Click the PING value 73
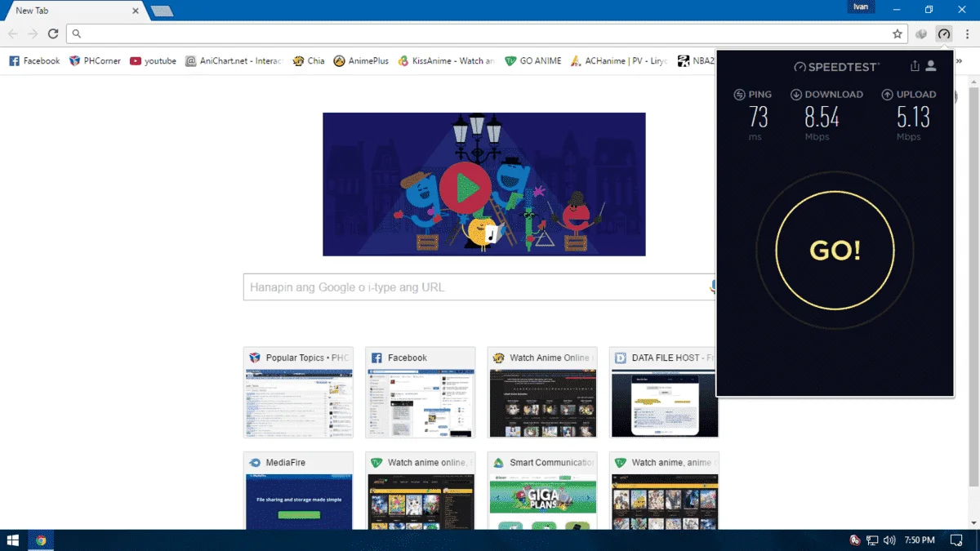Image resolution: width=980 pixels, height=551 pixels. pyautogui.click(x=759, y=118)
